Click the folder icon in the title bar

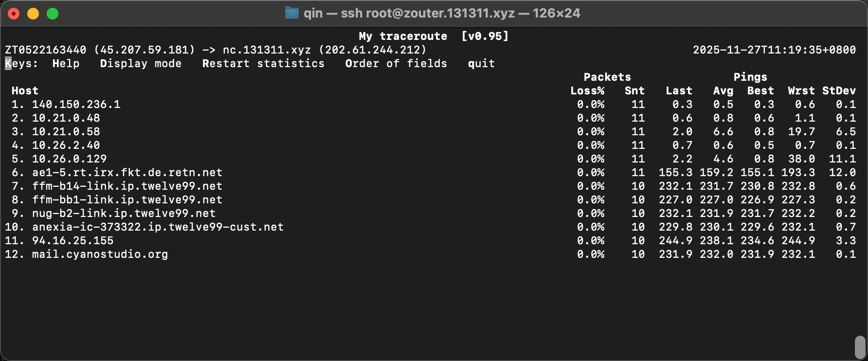coord(291,13)
